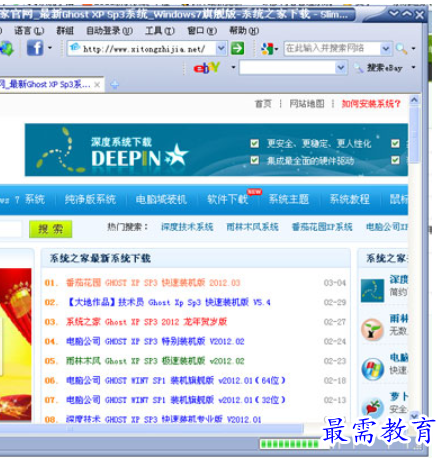Open 番茄花园 GHOST XP SP3 快速装机版 2012.03
Image resolution: width=444 pixels, height=462 pixels.
(153, 283)
